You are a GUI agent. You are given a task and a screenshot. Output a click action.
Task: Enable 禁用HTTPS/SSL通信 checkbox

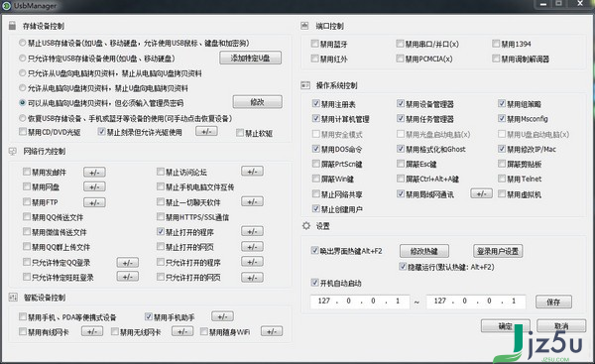pyautogui.click(x=161, y=217)
